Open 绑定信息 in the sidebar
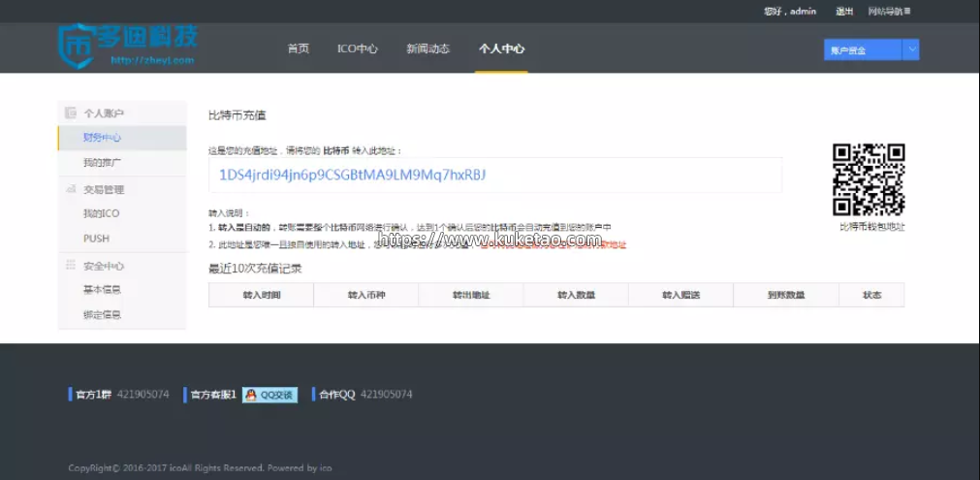 click(x=102, y=314)
